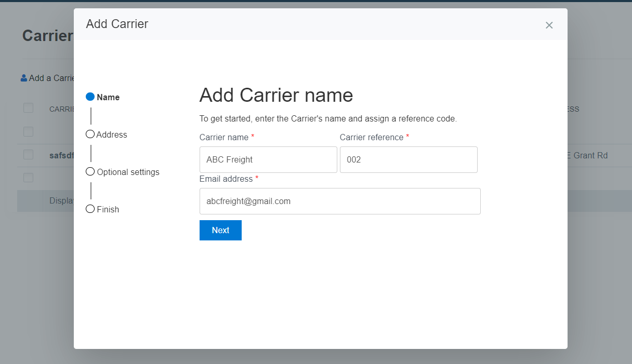The width and height of the screenshot is (632, 364).
Task: Select the Finish step circle
Action: click(x=90, y=209)
